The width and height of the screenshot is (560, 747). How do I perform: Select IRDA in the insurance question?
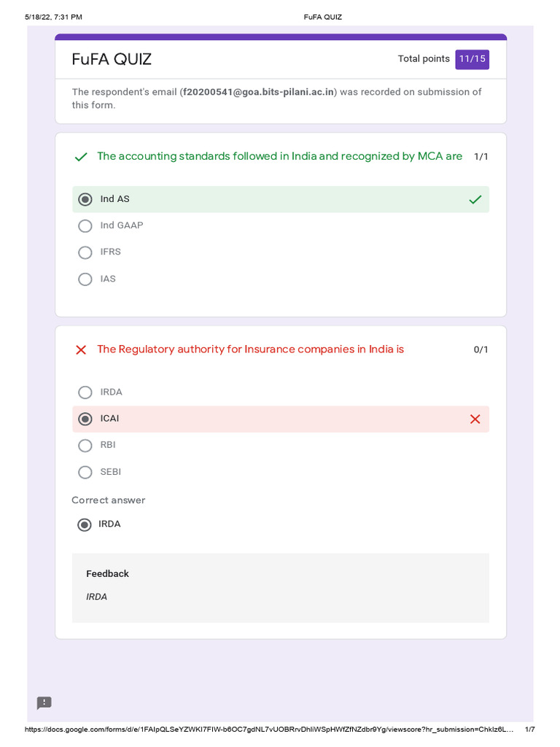pos(85,392)
